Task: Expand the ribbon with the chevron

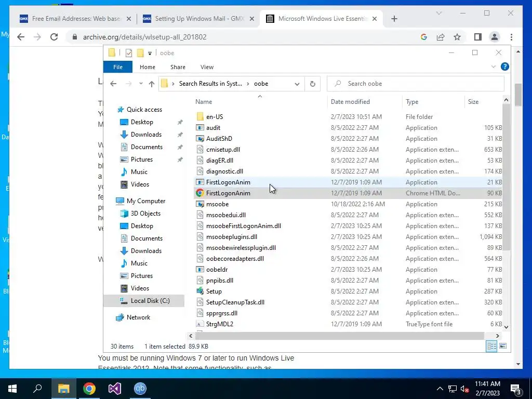Action: (x=494, y=67)
